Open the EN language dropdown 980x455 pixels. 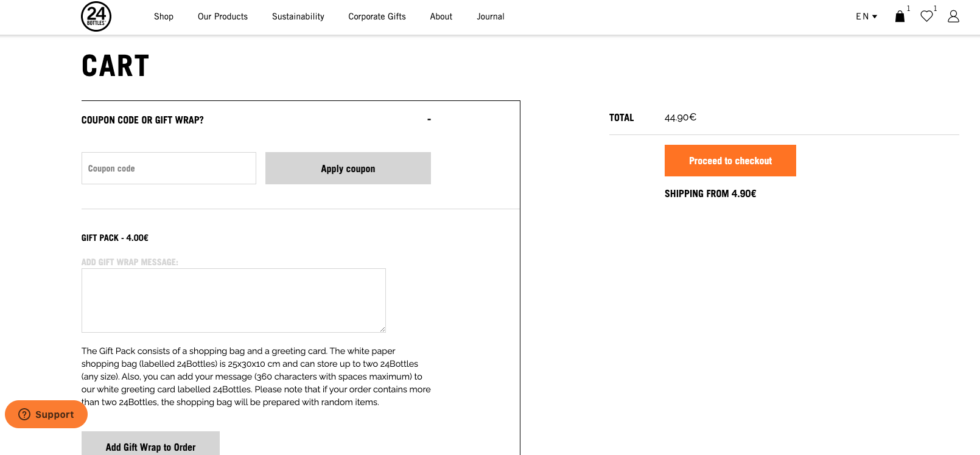pyautogui.click(x=866, y=16)
